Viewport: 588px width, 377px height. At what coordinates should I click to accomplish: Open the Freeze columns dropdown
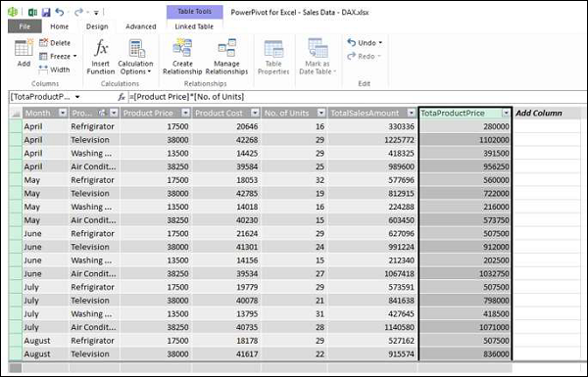(x=58, y=56)
